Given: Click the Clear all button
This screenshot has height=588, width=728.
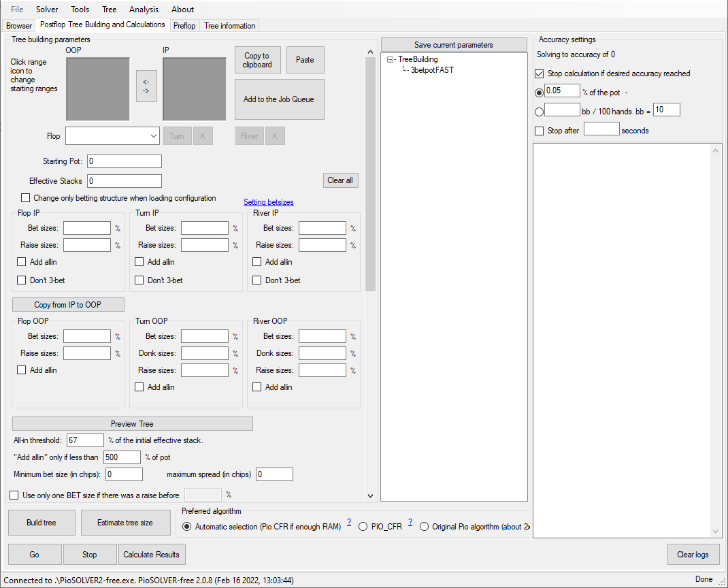Looking at the screenshot, I should [x=340, y=180].
